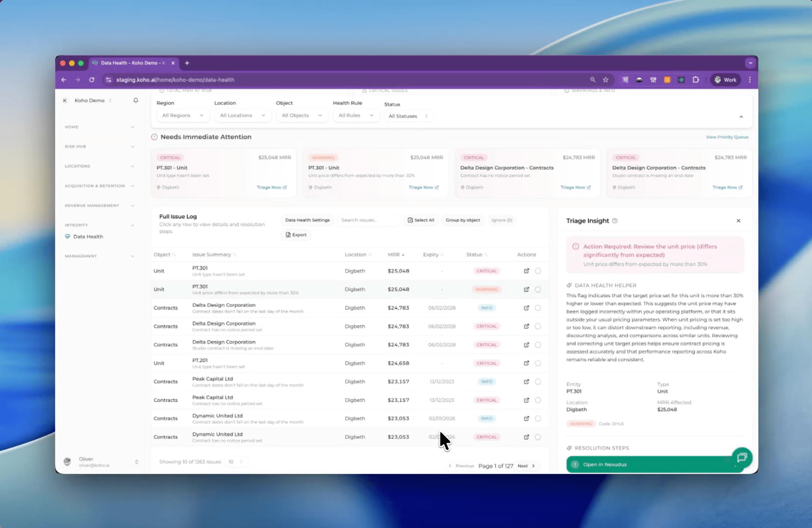The image size is (812, 528).
Task: Click the bookmark star in the address bar
Action: tap(606, 80)
